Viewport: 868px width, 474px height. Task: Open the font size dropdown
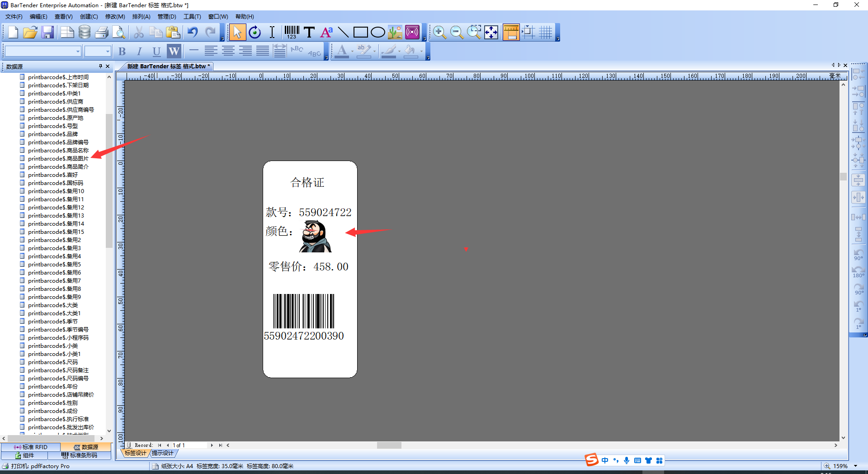pyautogui.click(x=108, y=52)
